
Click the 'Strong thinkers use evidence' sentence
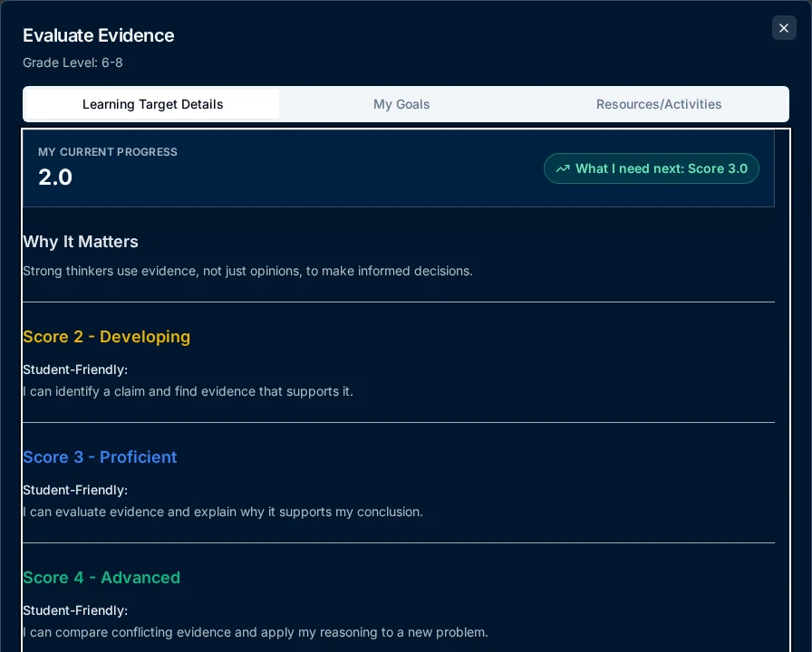247,271
